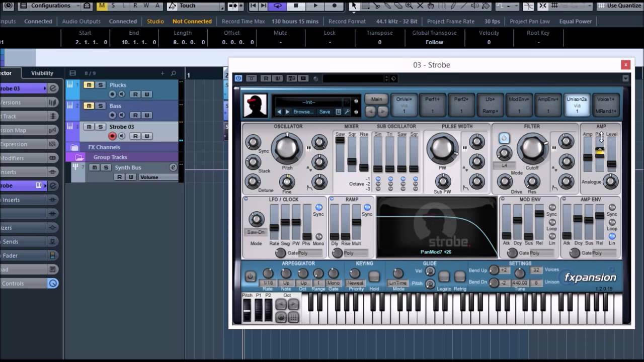Mute the Plucks track
Image resolution: width=644 pixels, height=362 pixels.
89,85
